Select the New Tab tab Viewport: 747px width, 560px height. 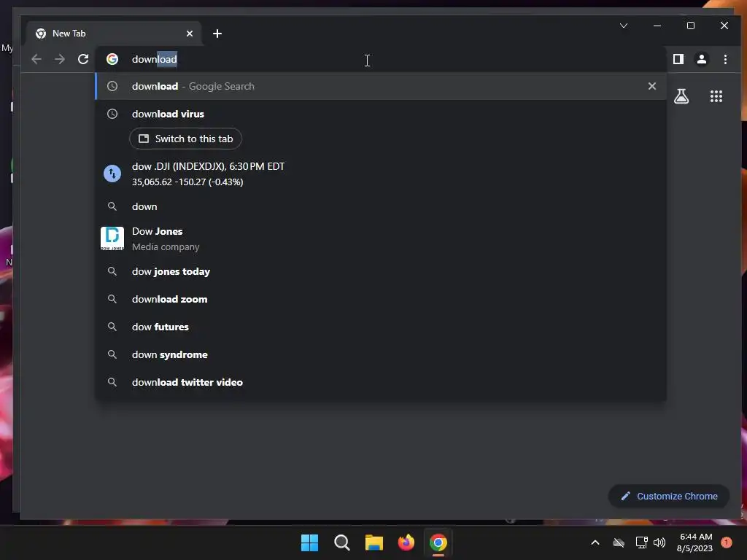point(115,34)
